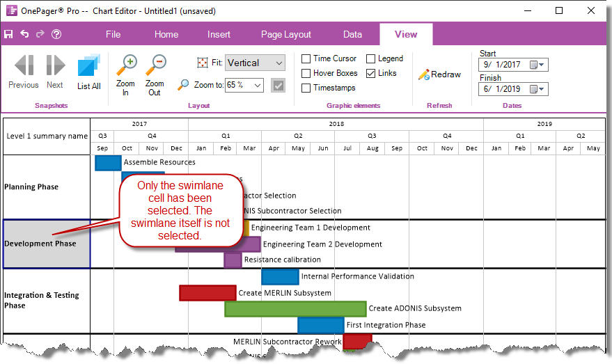
Task: Open the Help question mark icon
Action: pyautogui.click(x=56, y=34)
